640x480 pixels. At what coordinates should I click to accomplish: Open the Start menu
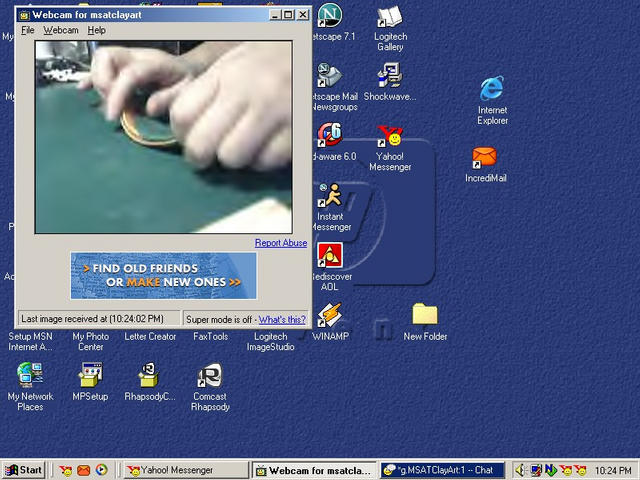[x=23, y=470]
